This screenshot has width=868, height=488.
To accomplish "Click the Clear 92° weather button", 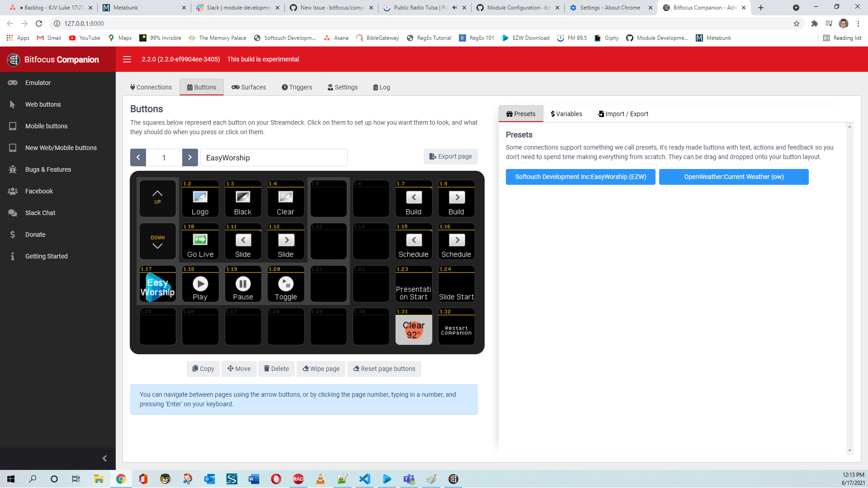I will (413, 326).
